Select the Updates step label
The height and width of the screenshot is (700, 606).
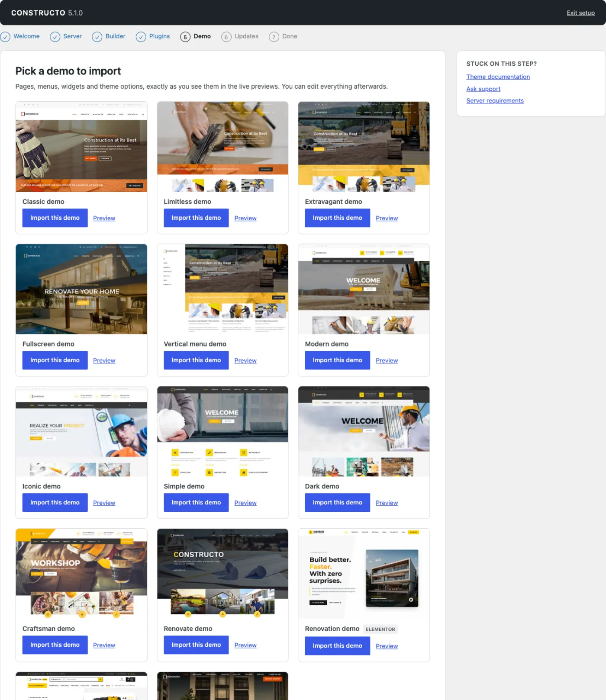[x=246, y=36]
